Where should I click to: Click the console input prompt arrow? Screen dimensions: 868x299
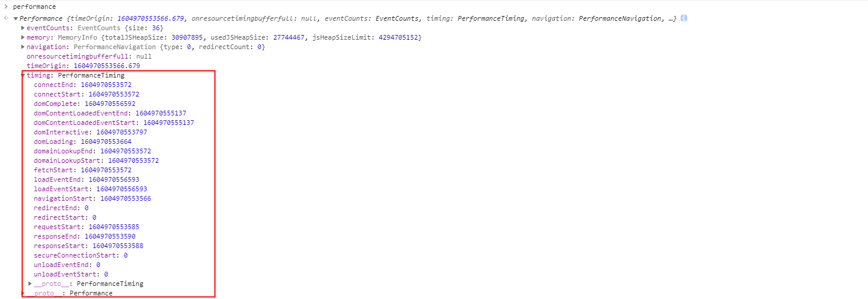tap(5, 7)
